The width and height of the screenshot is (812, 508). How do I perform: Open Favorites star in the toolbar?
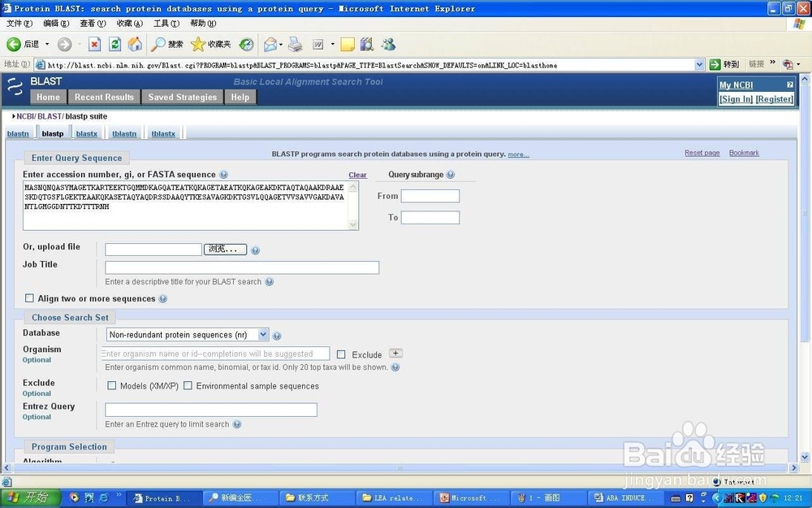pos(198,45)
